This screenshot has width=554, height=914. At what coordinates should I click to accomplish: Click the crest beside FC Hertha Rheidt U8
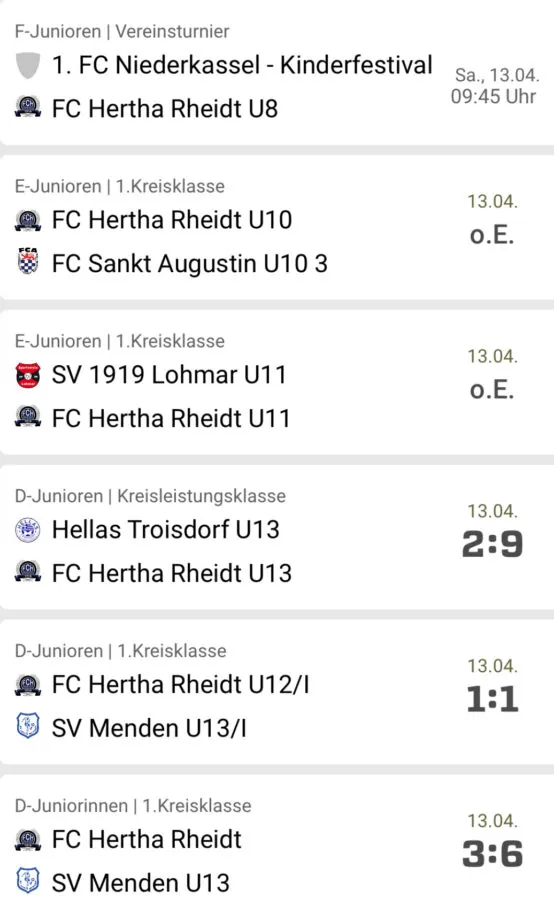(x=27, y=108)
